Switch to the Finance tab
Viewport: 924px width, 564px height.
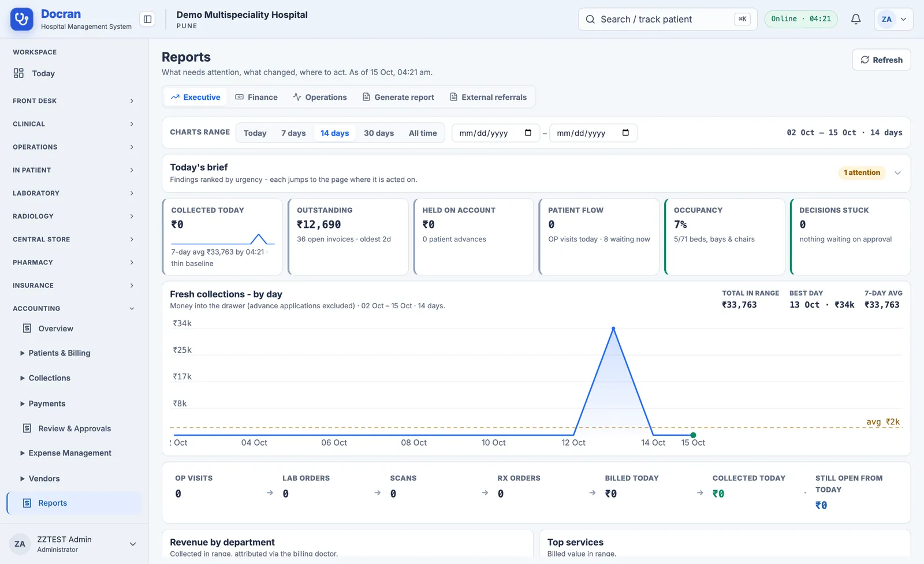tap(256, 97)
